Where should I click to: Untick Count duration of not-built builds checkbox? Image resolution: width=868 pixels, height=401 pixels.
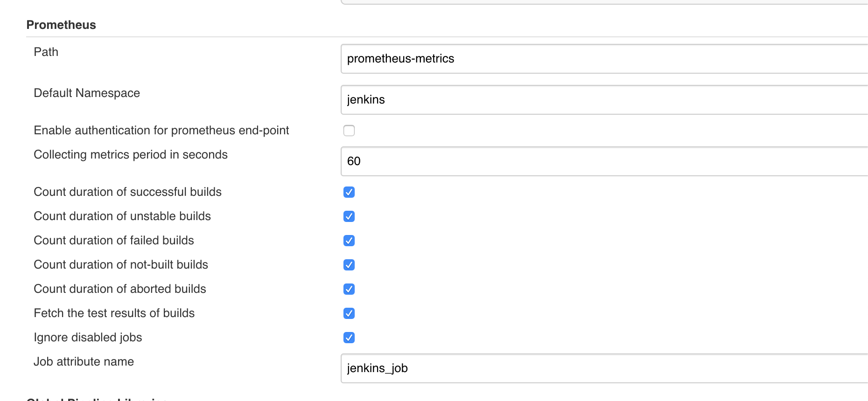[349, 265]
